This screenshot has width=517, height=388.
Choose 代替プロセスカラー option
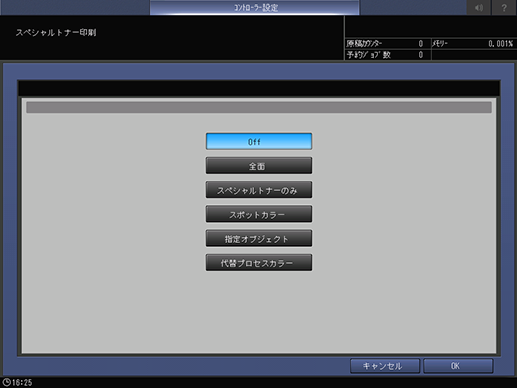tap(259, 263)
